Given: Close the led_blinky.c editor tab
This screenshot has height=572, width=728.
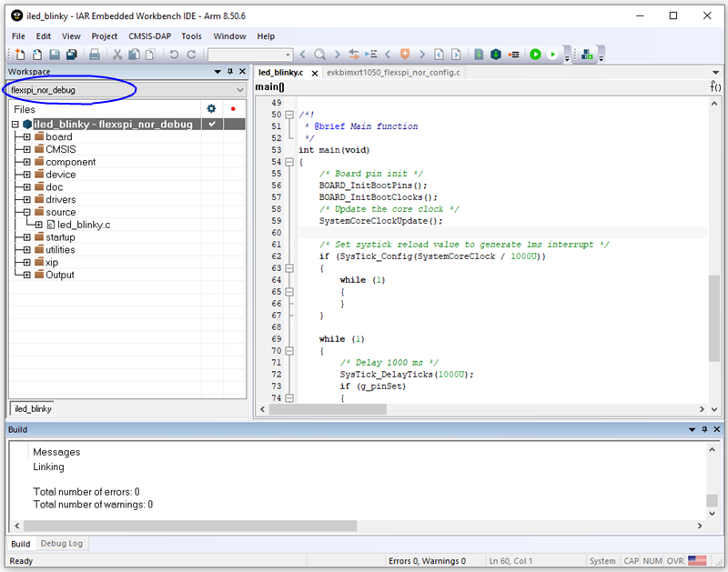Looking at the screenshot, I should [315, 73].
